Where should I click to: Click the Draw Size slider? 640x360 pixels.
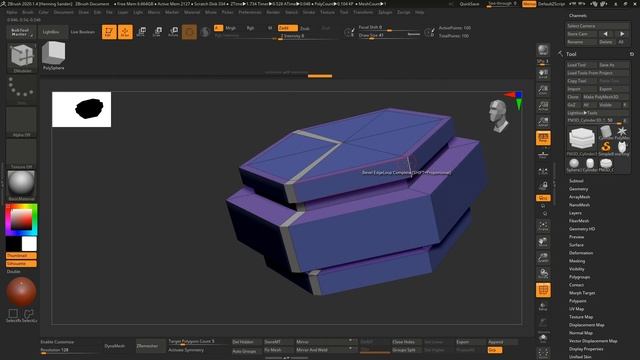point(389,36)
